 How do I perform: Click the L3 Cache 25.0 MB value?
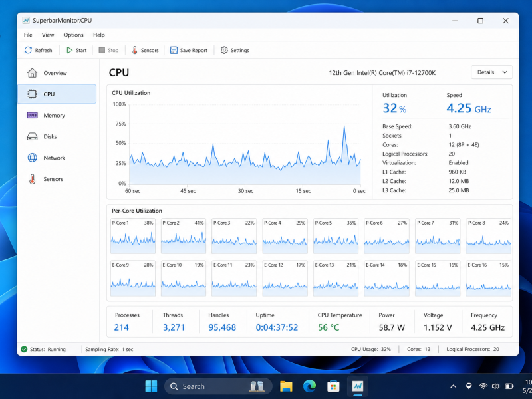tap(459, 190)
